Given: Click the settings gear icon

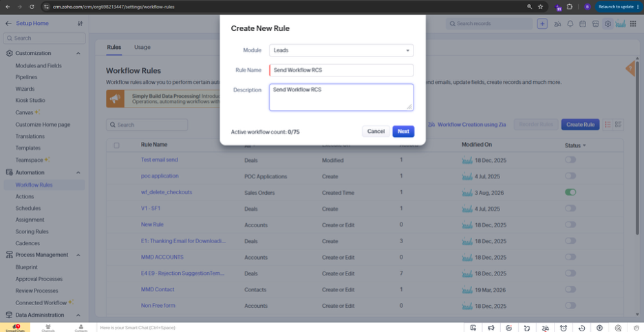Looking at the screenshot, I should click(x=608, y=24).
